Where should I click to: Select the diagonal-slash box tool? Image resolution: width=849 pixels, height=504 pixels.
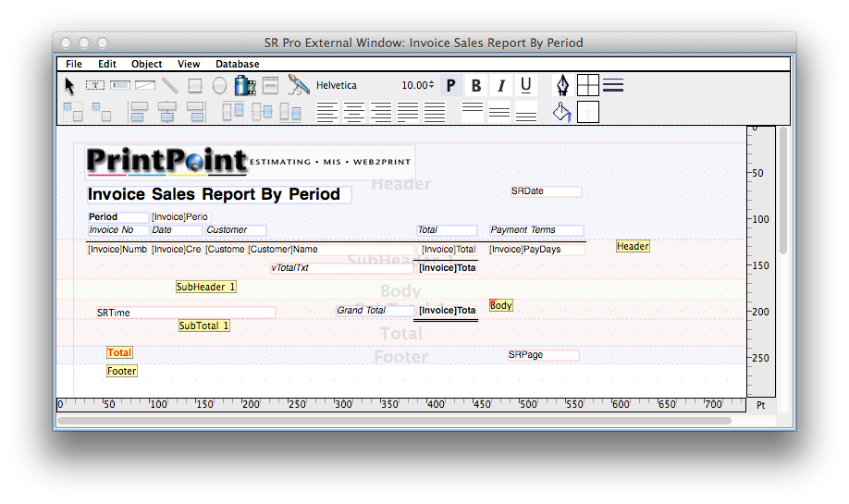point(145,85)
